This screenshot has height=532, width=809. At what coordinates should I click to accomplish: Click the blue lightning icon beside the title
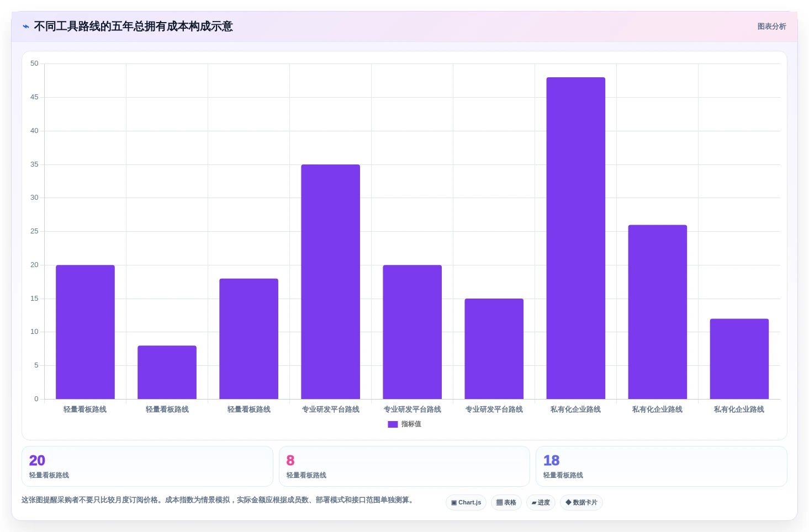tap(26, 26)
